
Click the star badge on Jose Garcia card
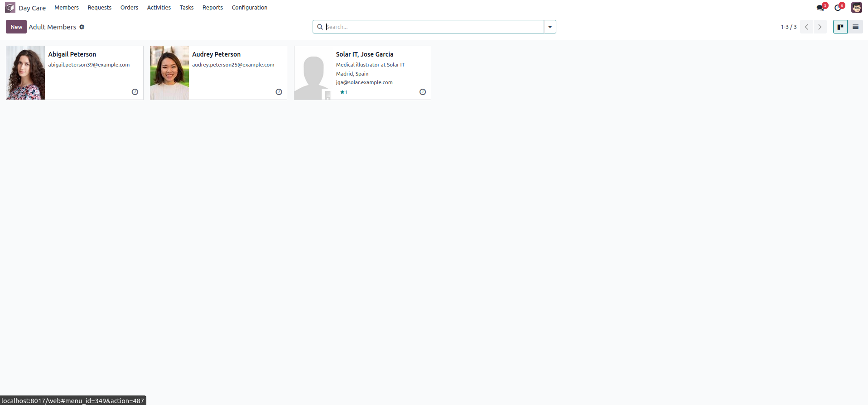pos(343,92)
